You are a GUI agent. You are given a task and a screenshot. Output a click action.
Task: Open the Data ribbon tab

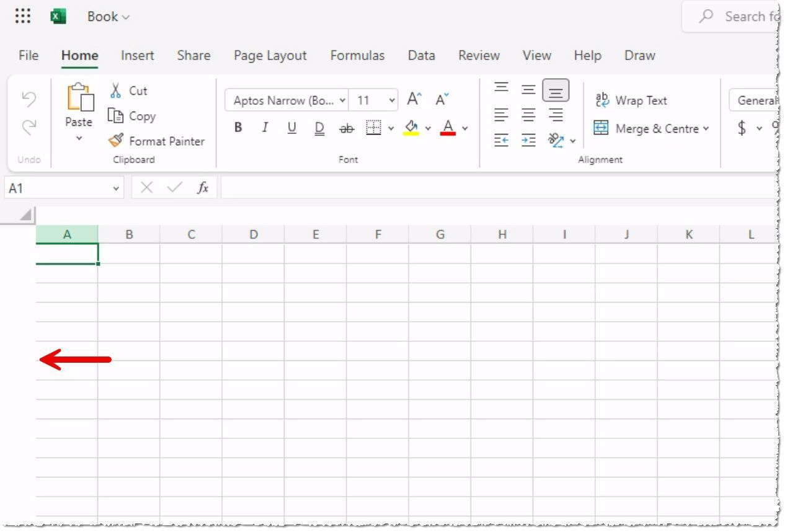tap(421, 55)
